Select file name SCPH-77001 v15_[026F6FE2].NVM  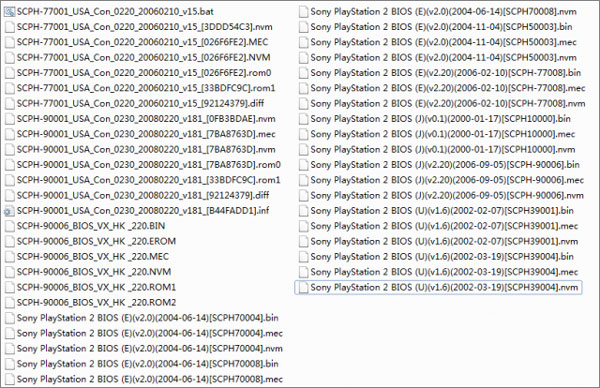coord(143,58)
